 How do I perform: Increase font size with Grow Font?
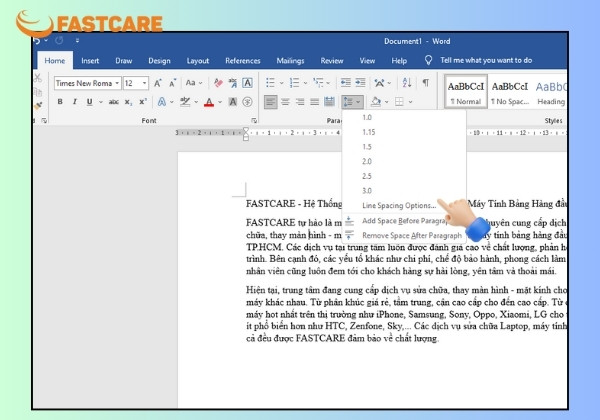click(158, 83)
